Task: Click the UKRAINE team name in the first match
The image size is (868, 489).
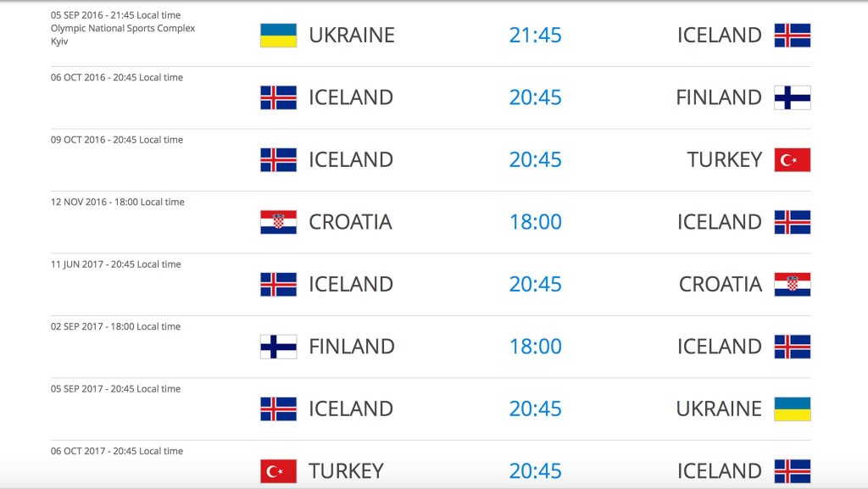Action: (352, 35)
